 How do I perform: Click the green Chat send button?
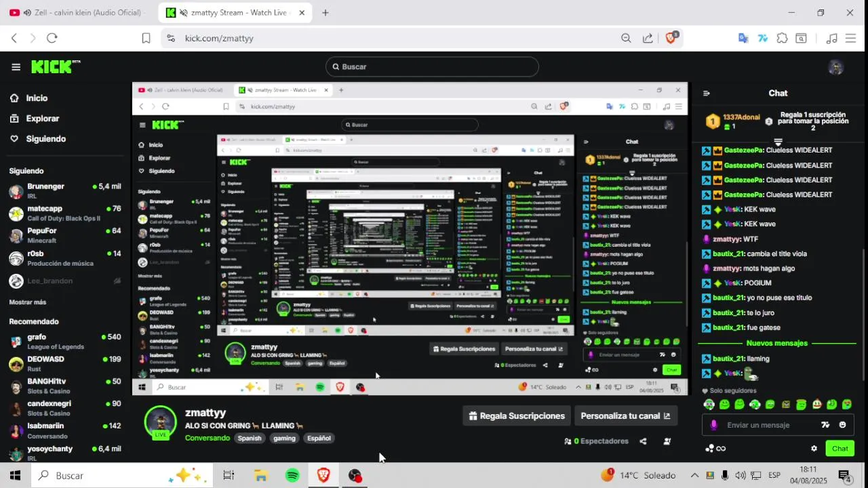point(840,448)
